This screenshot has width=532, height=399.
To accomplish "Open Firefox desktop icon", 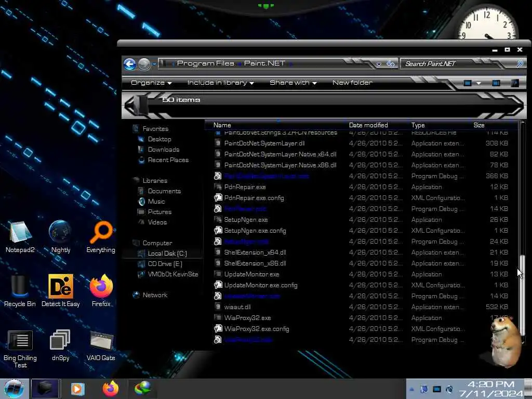I will point(101,291).
